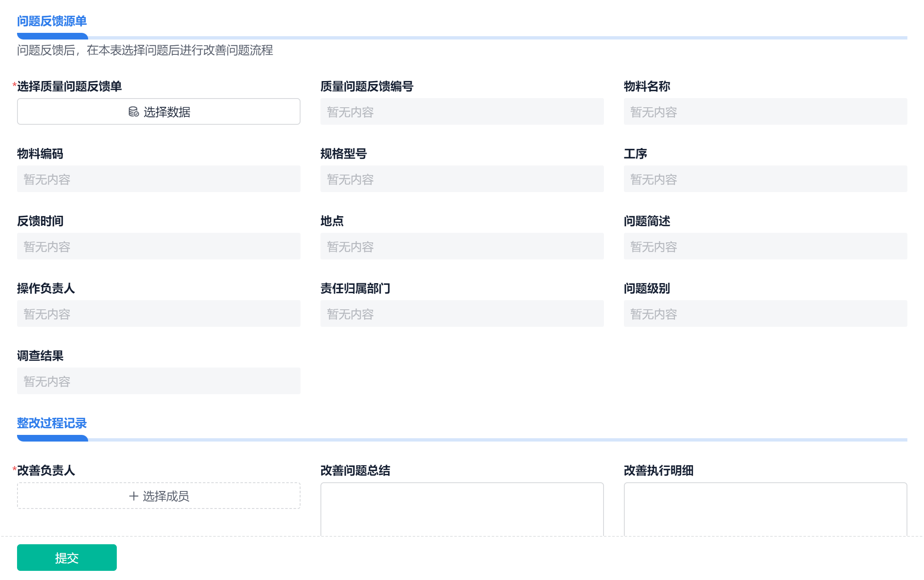Screen dimensions: 924x580
Task: Click the database icon in 选择数据 button
Action: [x=133, y=112]
